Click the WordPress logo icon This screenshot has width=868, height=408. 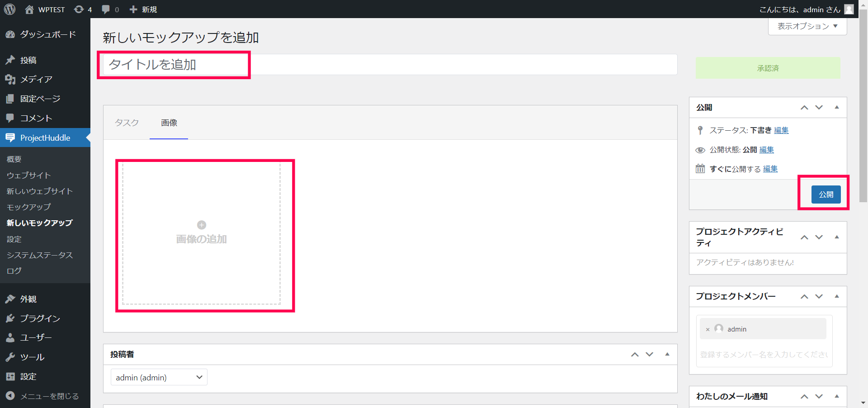(x=9, y=9)
